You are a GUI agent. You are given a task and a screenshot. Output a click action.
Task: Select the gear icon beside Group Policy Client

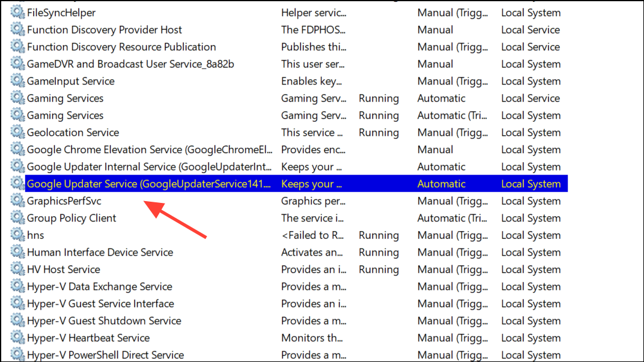click(x=18, y=218)
